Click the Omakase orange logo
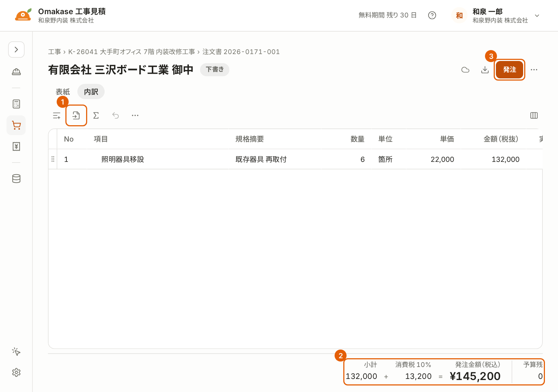This screenshot has width=558, height=392. point(23,15)
